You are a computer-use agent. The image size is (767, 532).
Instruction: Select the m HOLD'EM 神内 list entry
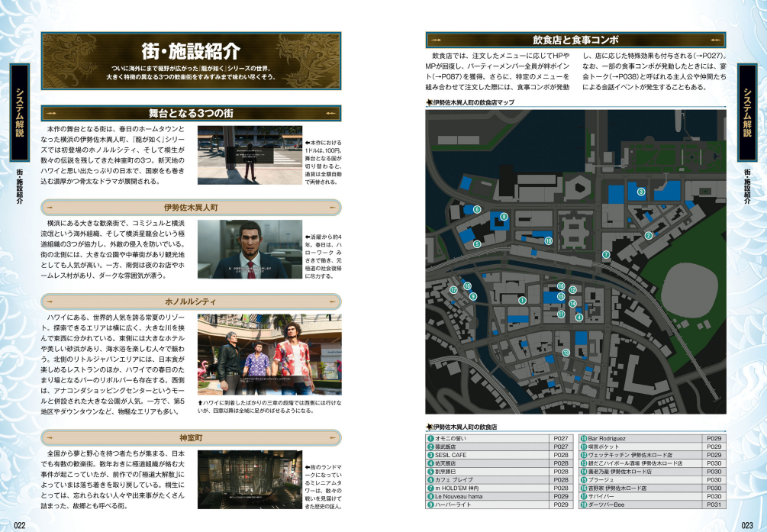(x=498, y=488)
